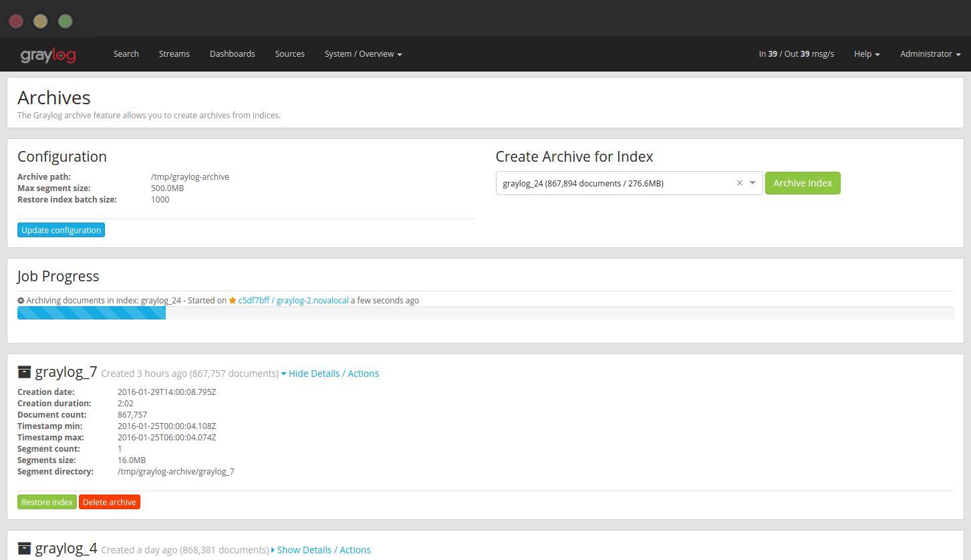Open the index selection dropdown arrow

[x=752, y=183]
